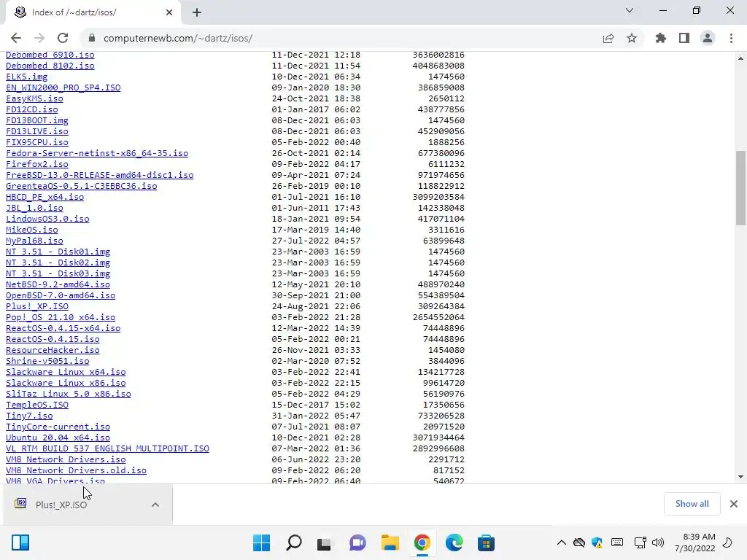747x560 pixels.
Task: Click the Plus!_XP.ISO link in listing
Action: 37,307
